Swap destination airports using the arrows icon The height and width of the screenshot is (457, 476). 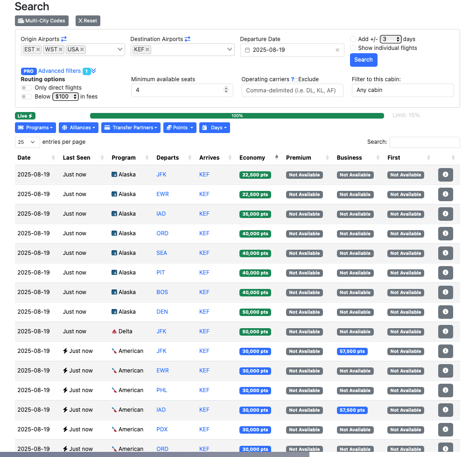pyautogui.click(x=188, y=39)
